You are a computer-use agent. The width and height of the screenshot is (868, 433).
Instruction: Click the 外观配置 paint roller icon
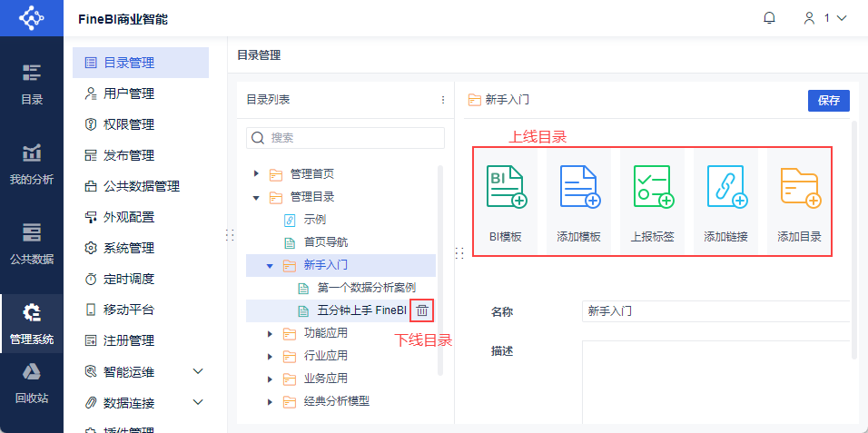[x=90, y=216]
